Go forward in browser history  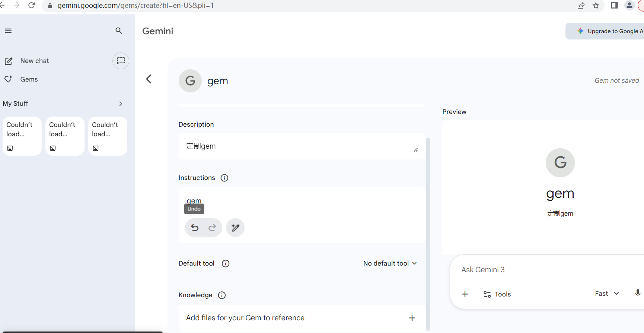click(x=17, y=6)
